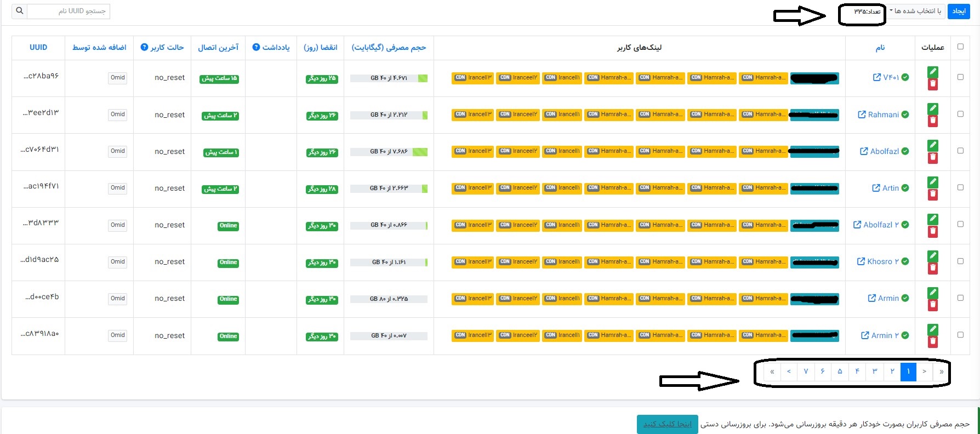The width and height of the screenshot is (980, 434).
Task: Sort by انقضا (روز) column header
Action: [x=321, y=48]
